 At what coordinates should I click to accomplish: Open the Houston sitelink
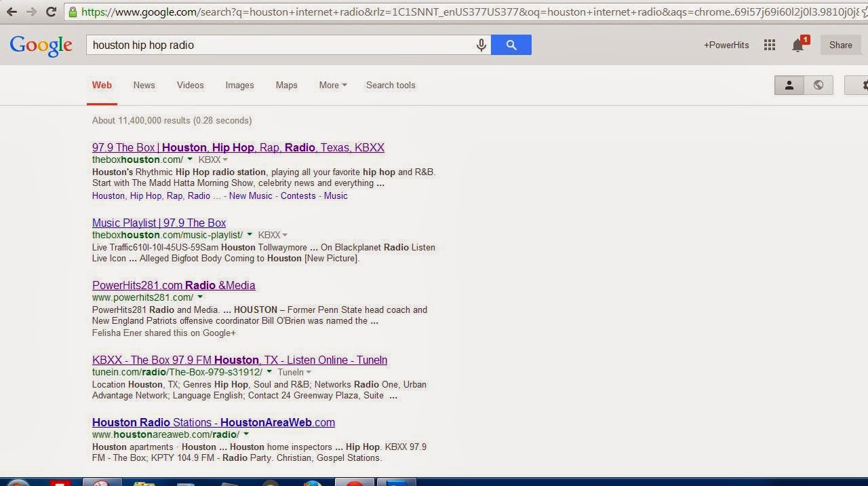coord(108,195)
